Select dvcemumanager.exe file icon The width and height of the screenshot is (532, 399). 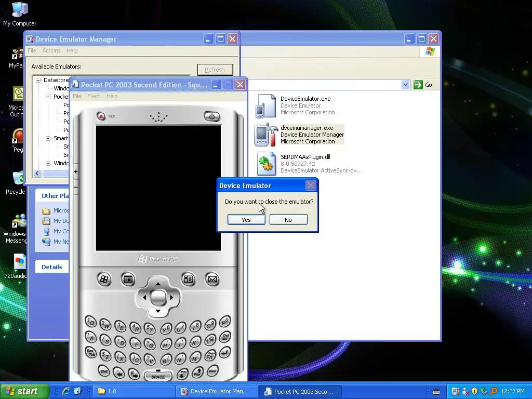point(267,135)
